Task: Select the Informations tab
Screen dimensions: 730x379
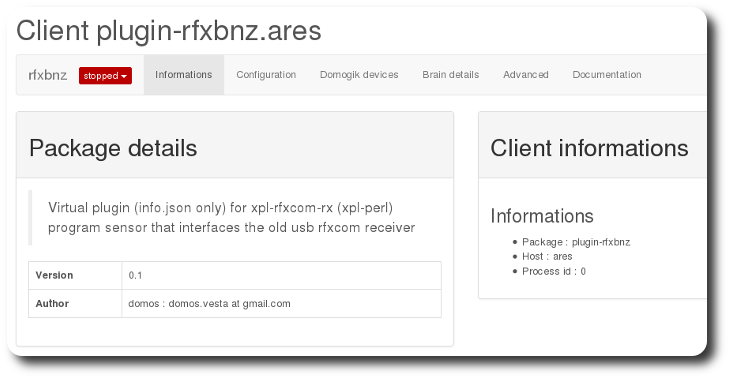Action: click(183, 75)
